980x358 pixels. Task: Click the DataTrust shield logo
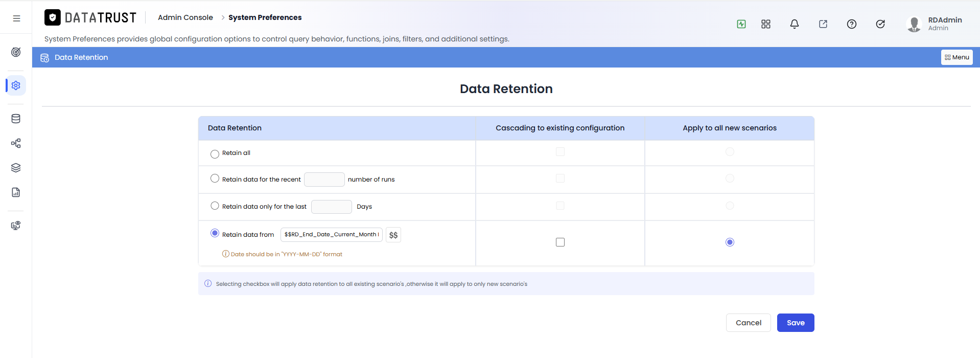(x=53, y=17)
